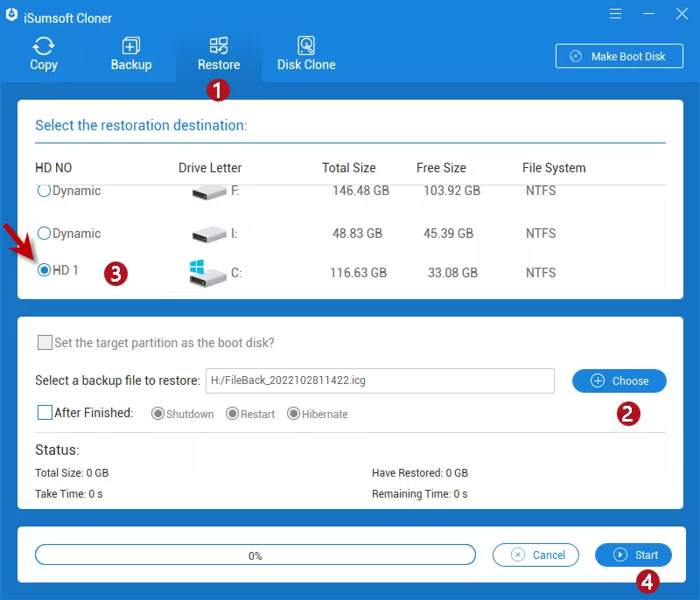Select the HD 1 radio button
700x600 pixels.
coord(44,271)
